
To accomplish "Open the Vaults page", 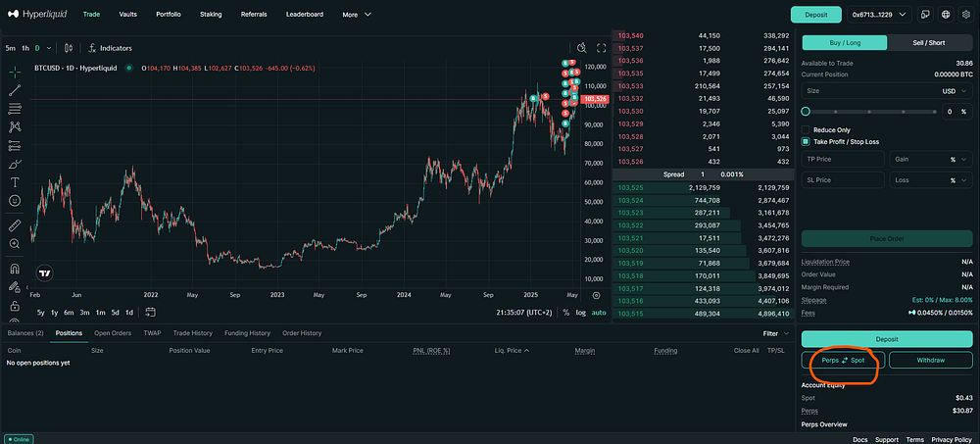I will pyautogui.click(x=127, y=15).
